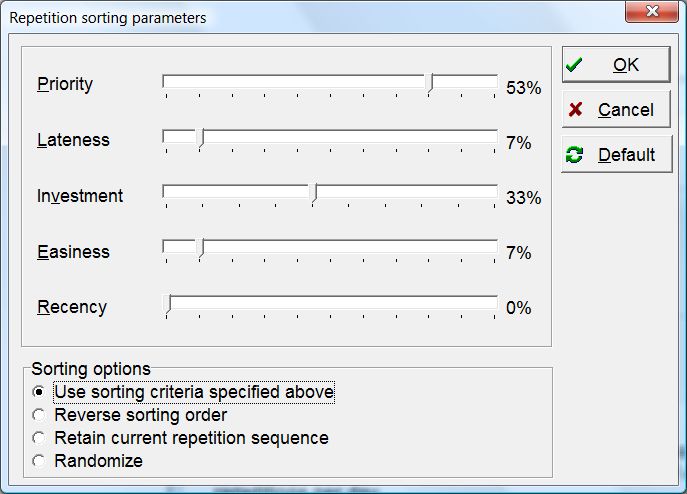Click the green refresh icon on Default
The height and width of the screenshot is (494, 687).
(574, 155)
